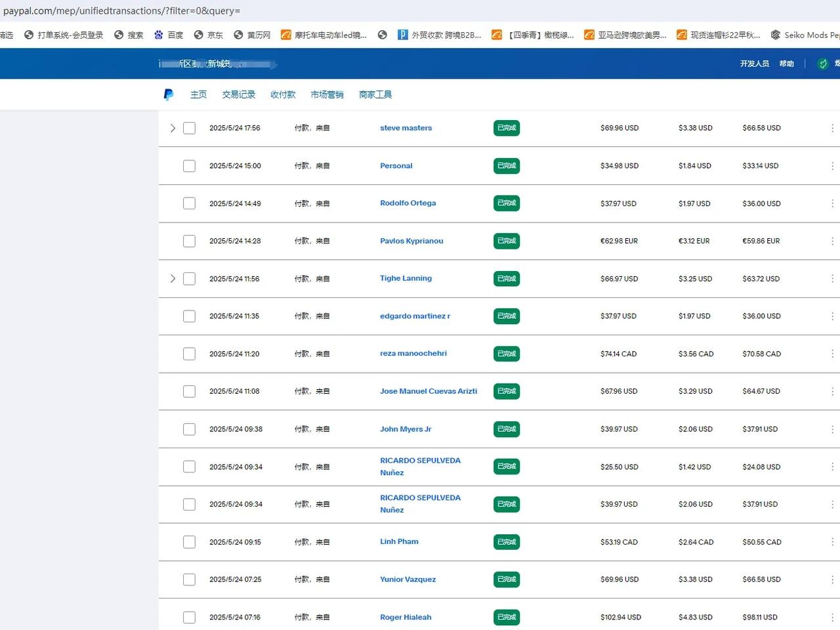The image size is (840, 630).
Task: Open steve masters transaction details
Action: coord(406,128)
